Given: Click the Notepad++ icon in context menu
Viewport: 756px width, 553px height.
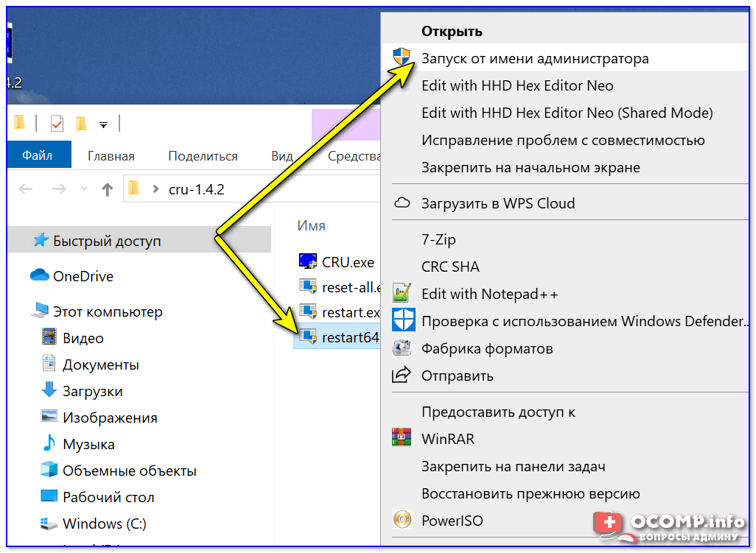Looking at the screenshot, I should [402, 294].
